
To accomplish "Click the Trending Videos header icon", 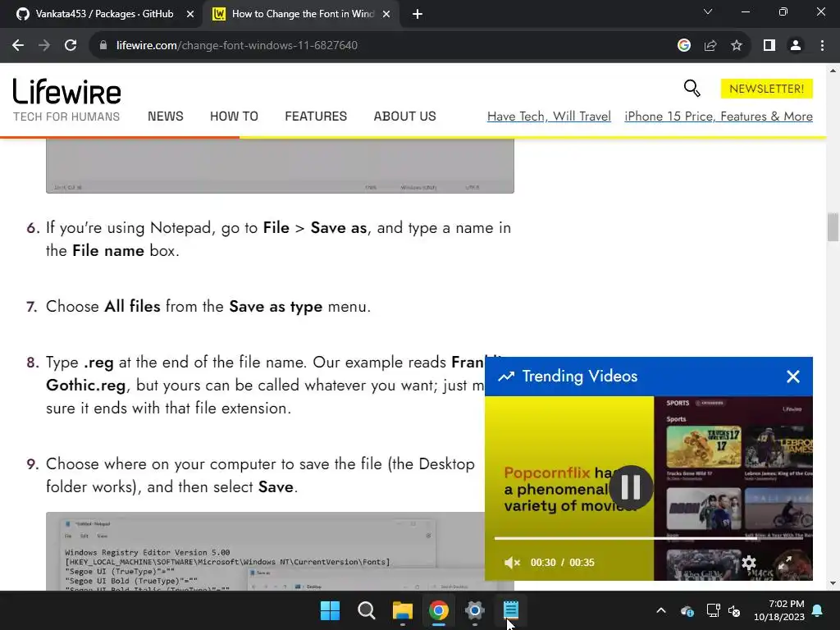I will click(x=506, y=377).
